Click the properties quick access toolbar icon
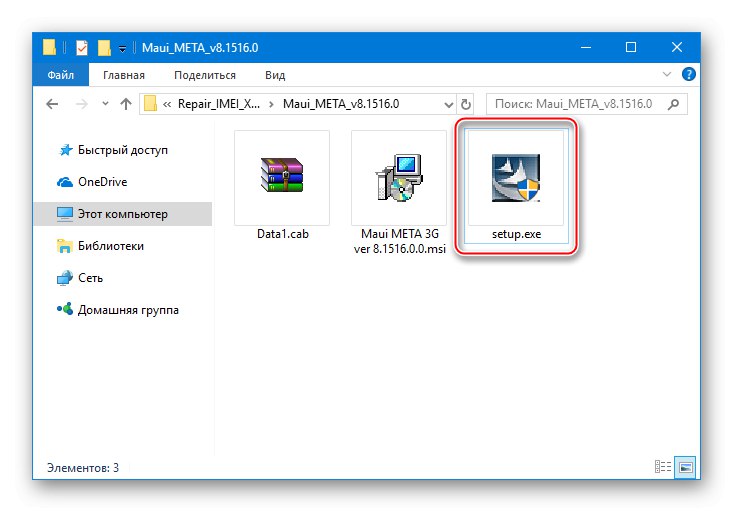The height and width of the screenshot is (512, 733). click(82, 47)
